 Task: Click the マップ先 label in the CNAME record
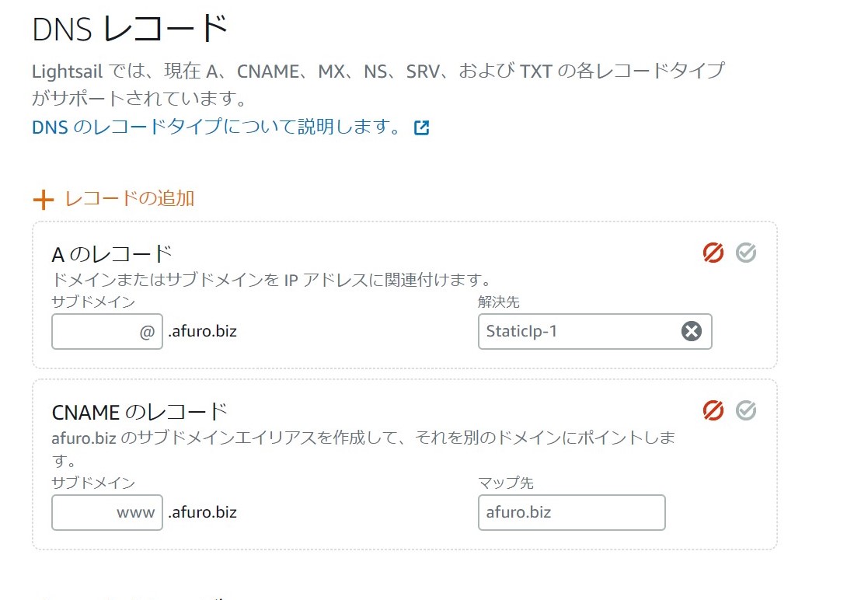tap(506, 483)
